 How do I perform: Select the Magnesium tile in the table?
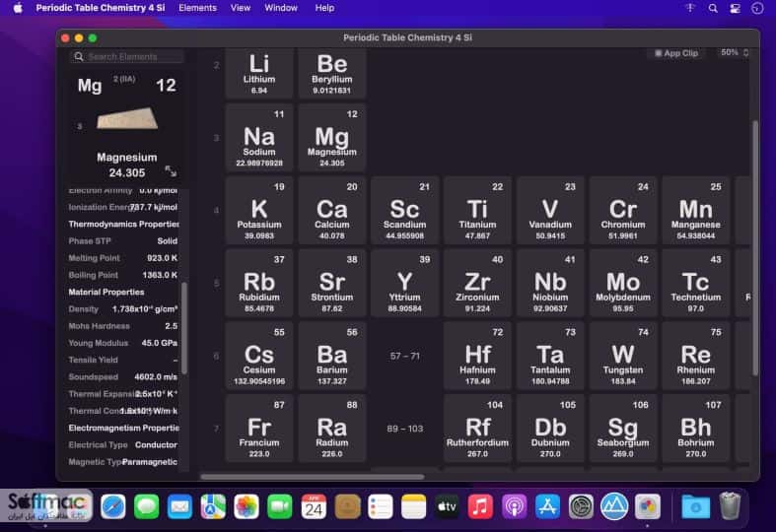click(x=332, y=138)
